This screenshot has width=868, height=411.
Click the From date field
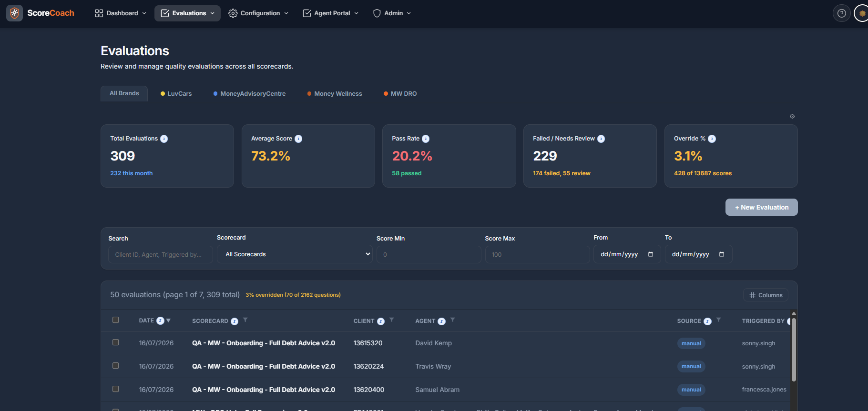[x=627, y=254]
